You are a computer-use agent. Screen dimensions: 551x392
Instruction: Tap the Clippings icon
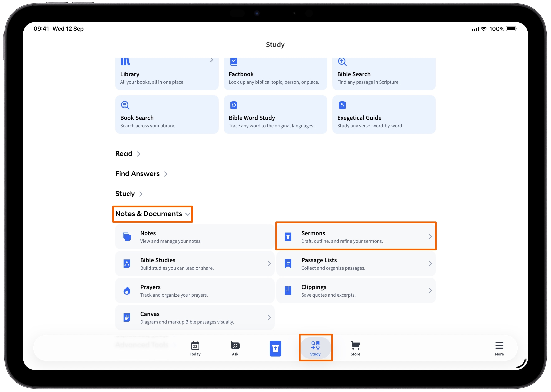point(288,291)
